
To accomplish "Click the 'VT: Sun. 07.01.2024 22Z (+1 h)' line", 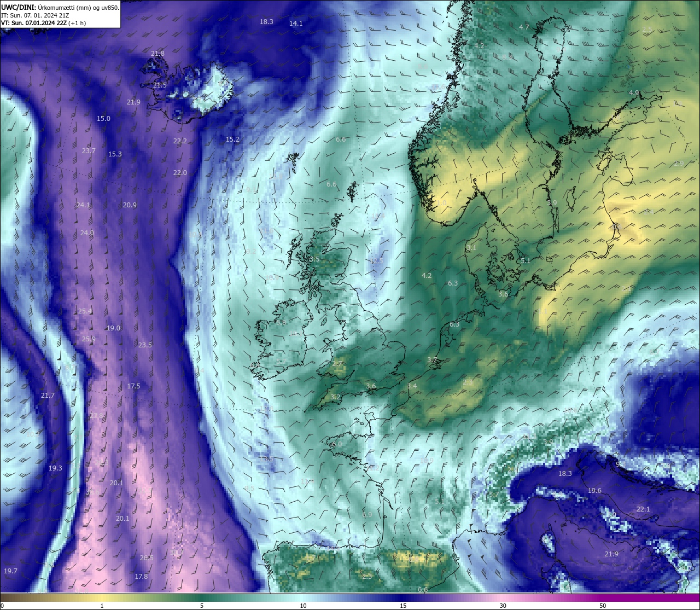I will (x=43, y=23).
